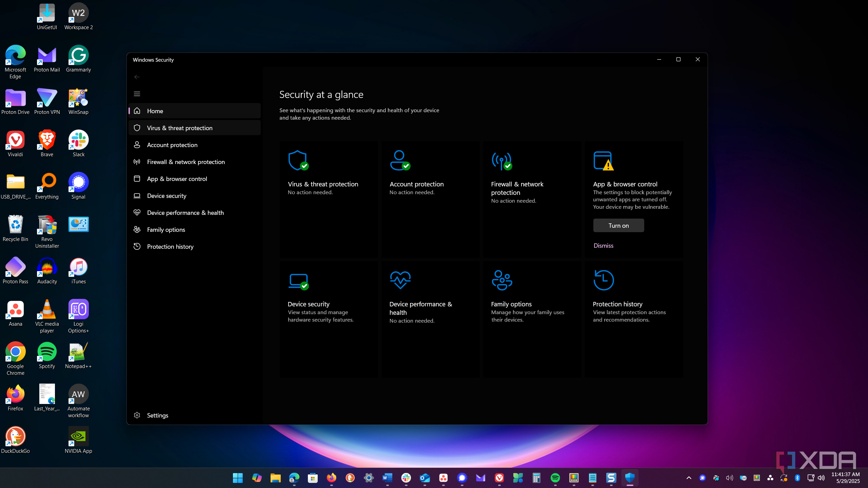
Task: Open Settings at bottom of sidebar
Action: click(x=157, y=415)
